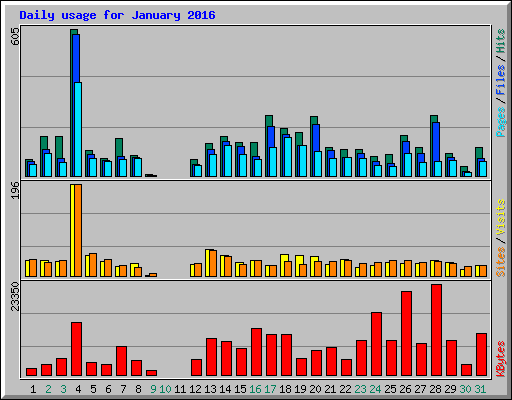Viewport: 512px width, 400px height.
Task: Click day '18' on the x-axis
Action: [285, 389]
